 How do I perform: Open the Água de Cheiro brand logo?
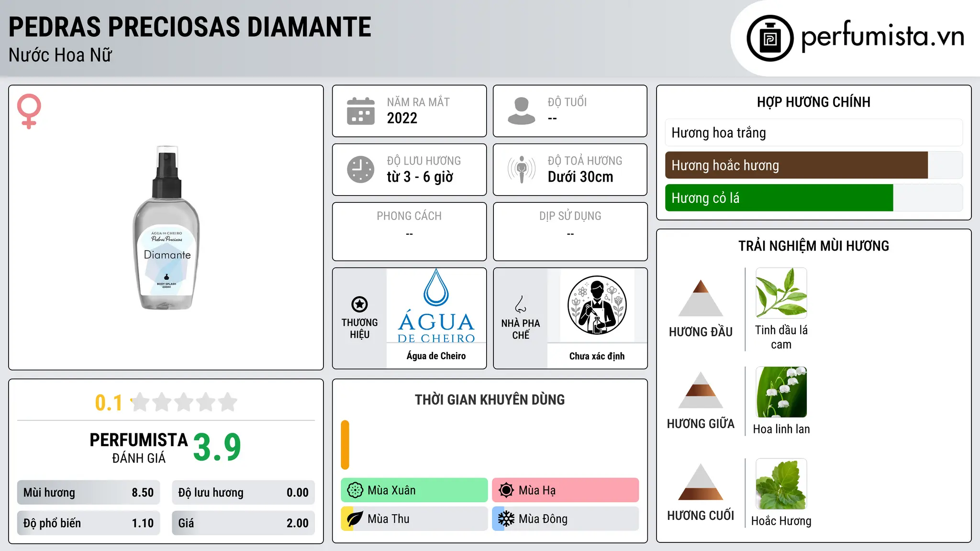[436, 305]
